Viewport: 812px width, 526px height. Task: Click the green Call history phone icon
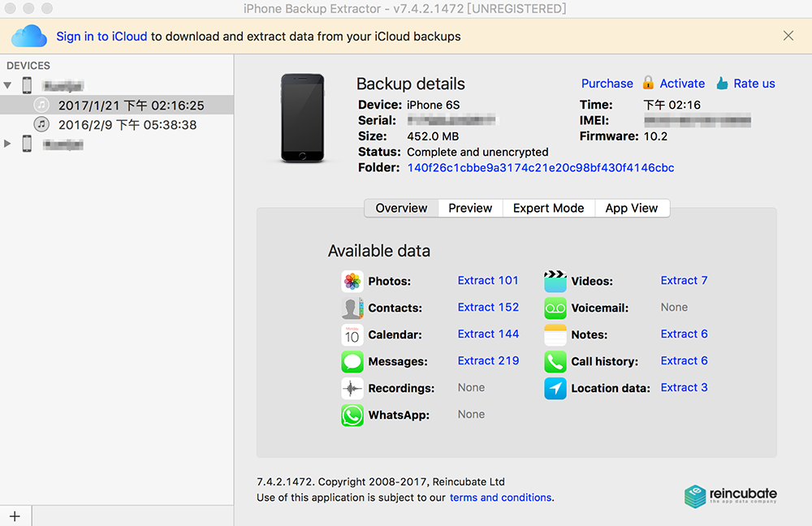pyautogui.click(x=555, y=361)
